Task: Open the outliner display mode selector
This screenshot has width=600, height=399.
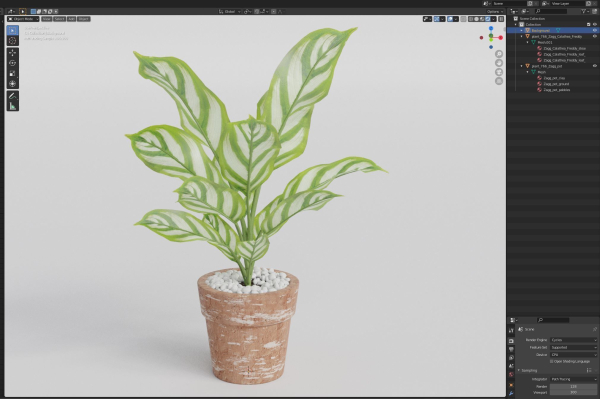Action: pyautogui.click(x=526, y=11)
